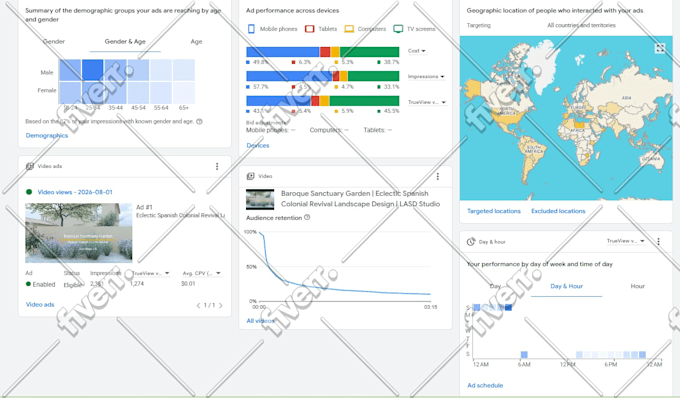Click the video ad preview thumbnail
The height and width of the screenshot is (398, 680).
[x=78, y=233]
